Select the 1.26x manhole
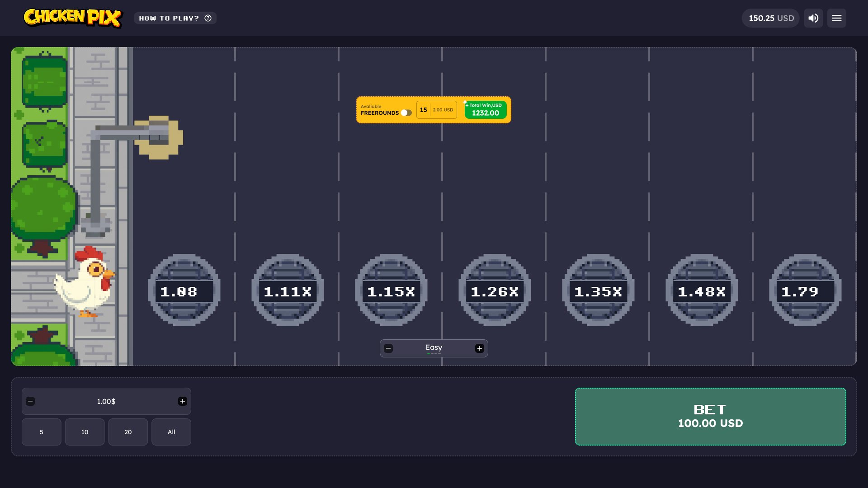Image resolution: width=868 pixels, height=488 pixels. (x=495, y=291)
